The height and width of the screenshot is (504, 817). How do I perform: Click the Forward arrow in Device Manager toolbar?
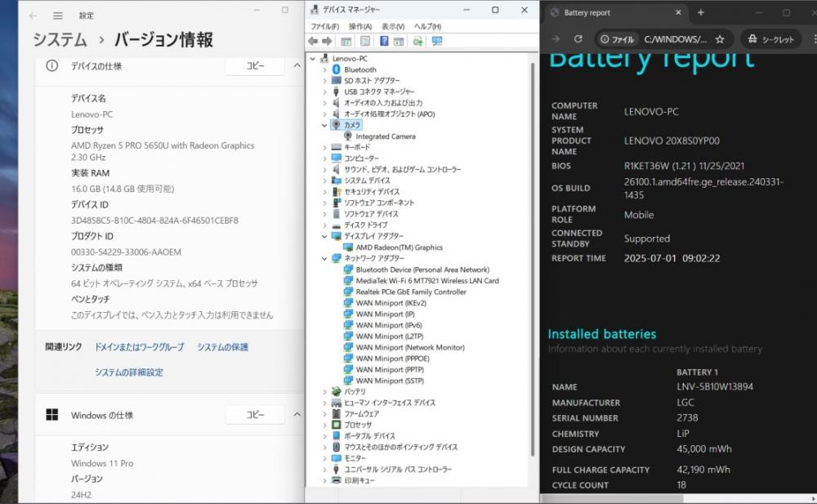click(327, 41)
